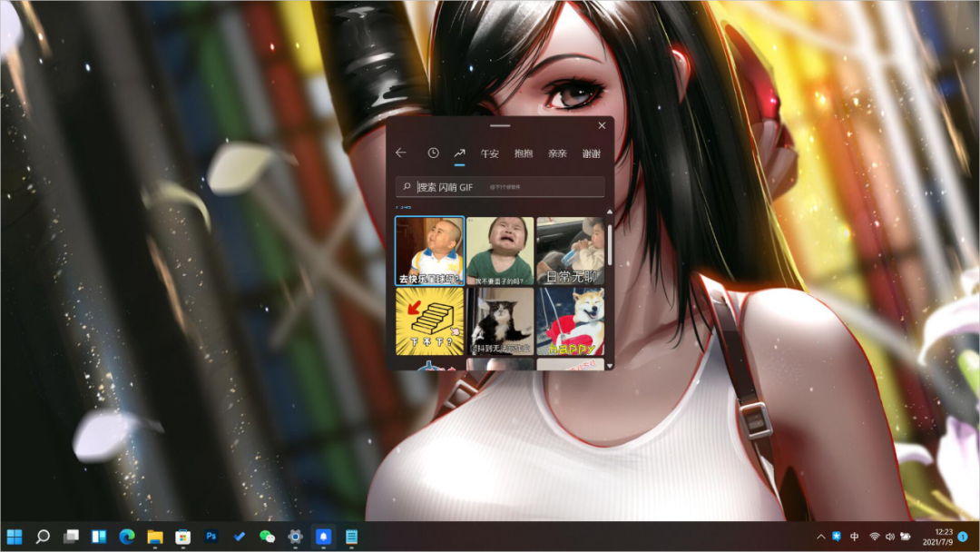This screenshot has width=980, height=552.
Task: Toggle the 中 input method indicator
Action: pyautogui.click(x=855, y=537)
